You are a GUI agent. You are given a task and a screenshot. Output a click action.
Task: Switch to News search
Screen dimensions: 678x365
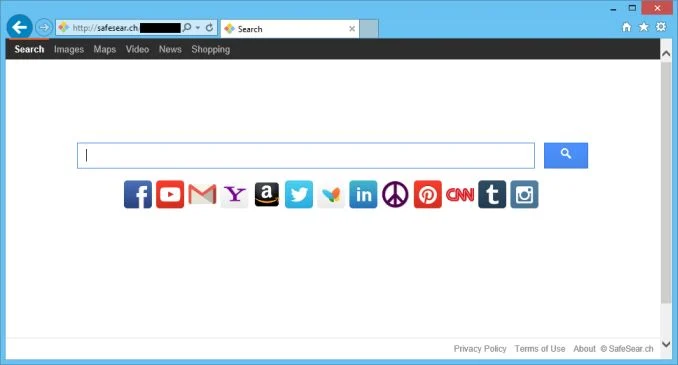[x=170, y=49]
